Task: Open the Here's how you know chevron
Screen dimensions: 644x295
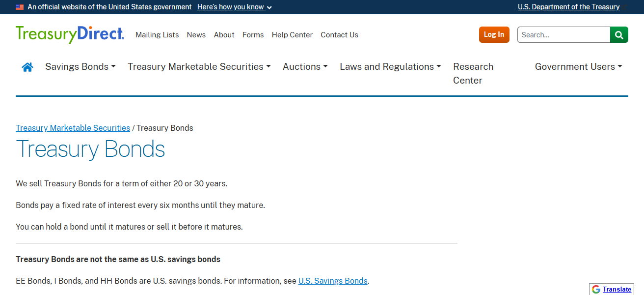Action: [x=268, y=7]
